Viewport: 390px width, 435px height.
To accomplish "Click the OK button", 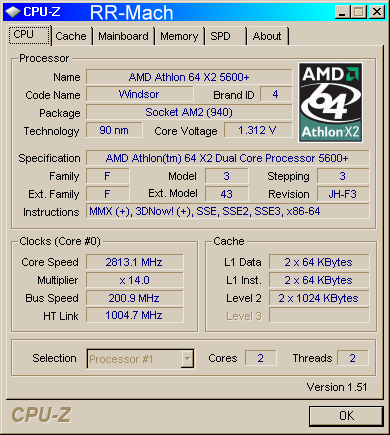I will click(x=346, y=416).
